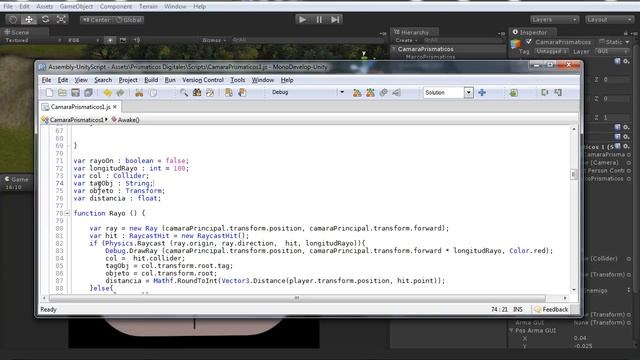Viewport: 640px width, 360px height.
Task: Open Untagged Tag dropdown in Inspector
Action: (551, 51)
